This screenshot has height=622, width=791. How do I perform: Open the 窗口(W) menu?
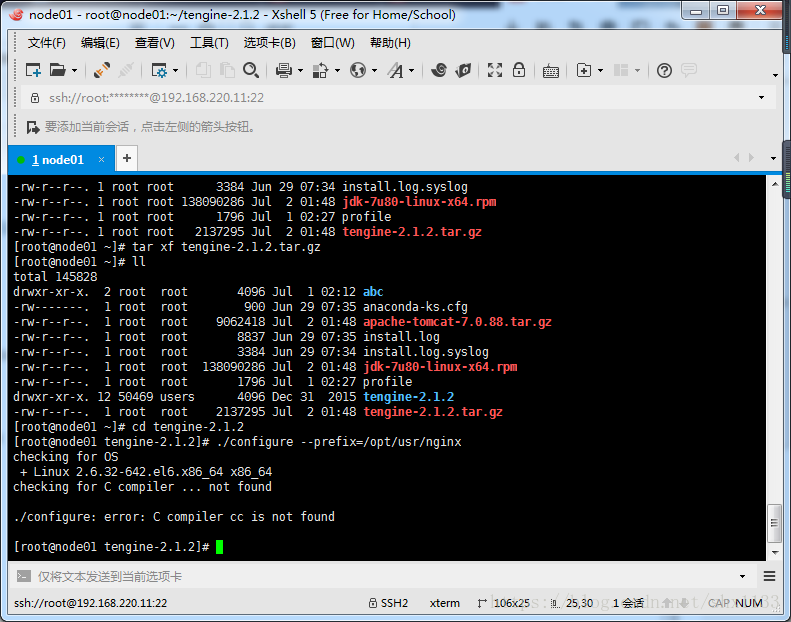332,43
